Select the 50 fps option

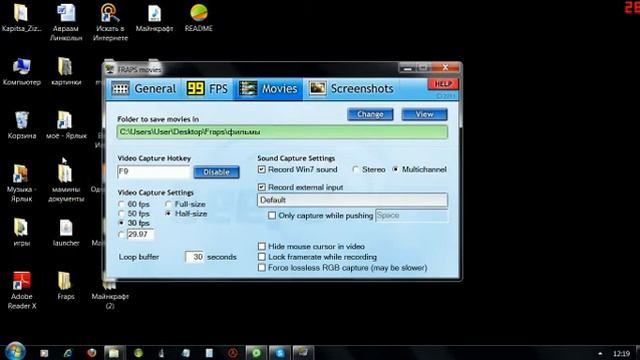121,213
